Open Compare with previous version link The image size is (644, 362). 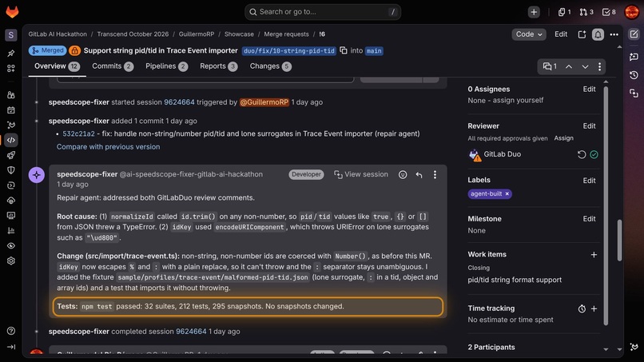coord(108,147)
